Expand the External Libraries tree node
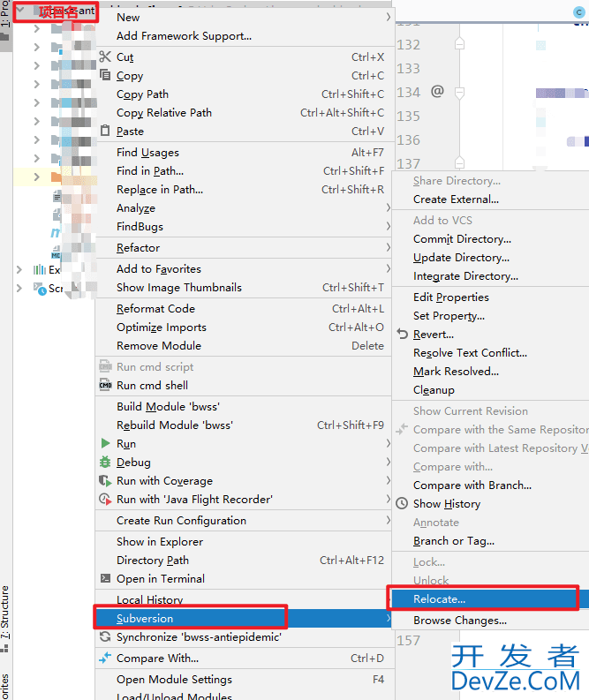589x700 pixels. [x=19, y=269]
